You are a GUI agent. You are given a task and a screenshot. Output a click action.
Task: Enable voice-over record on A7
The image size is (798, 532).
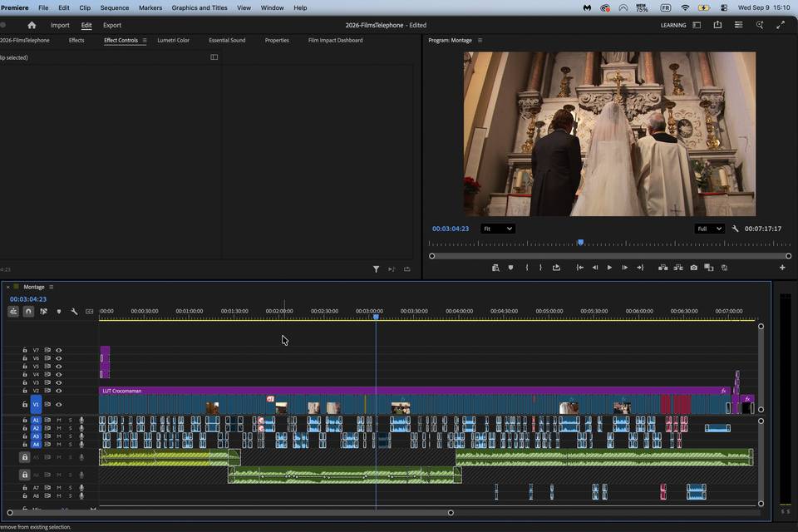81,488
